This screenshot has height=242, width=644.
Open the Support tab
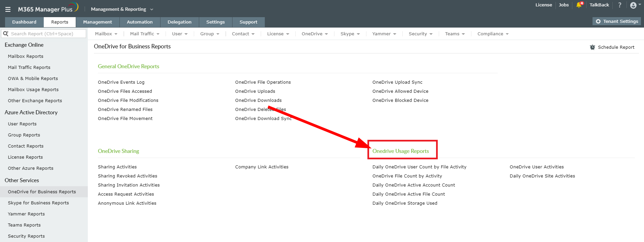[248, 22]
